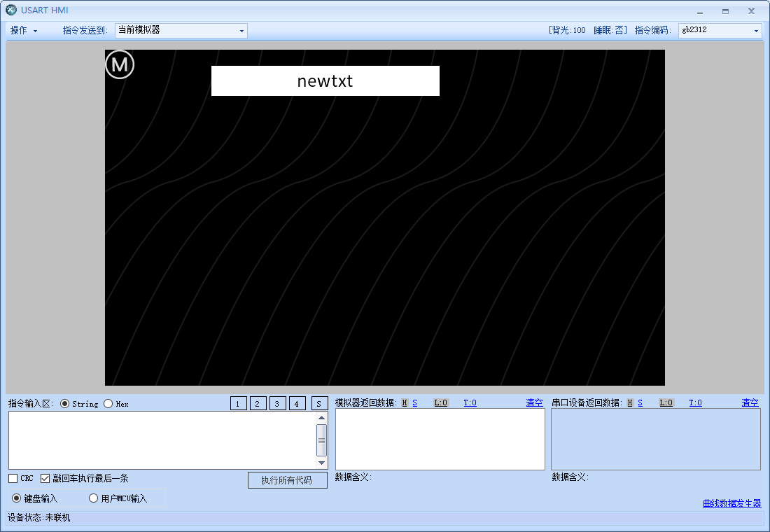Expand the 当前模拟器 selection list
The width and height of the screenshot is (770, 532).
pyautogui.click(x=240, y=30)
